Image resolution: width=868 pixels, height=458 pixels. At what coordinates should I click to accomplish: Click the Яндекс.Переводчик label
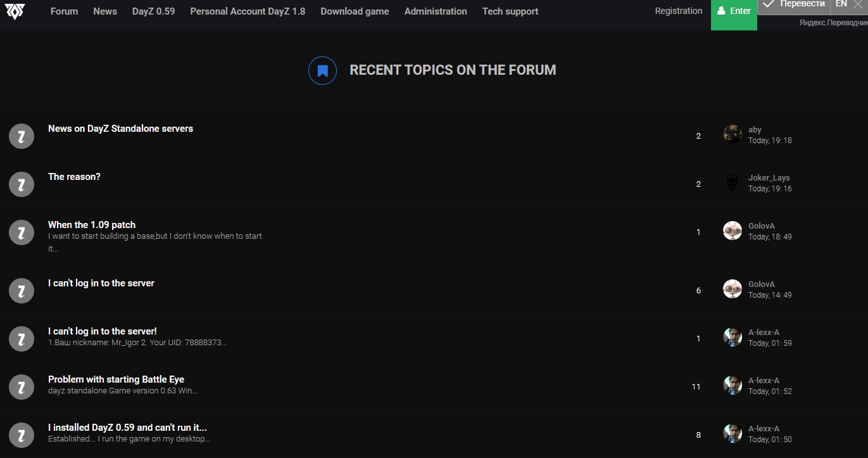pyautogui.click(x=833, y=22)
